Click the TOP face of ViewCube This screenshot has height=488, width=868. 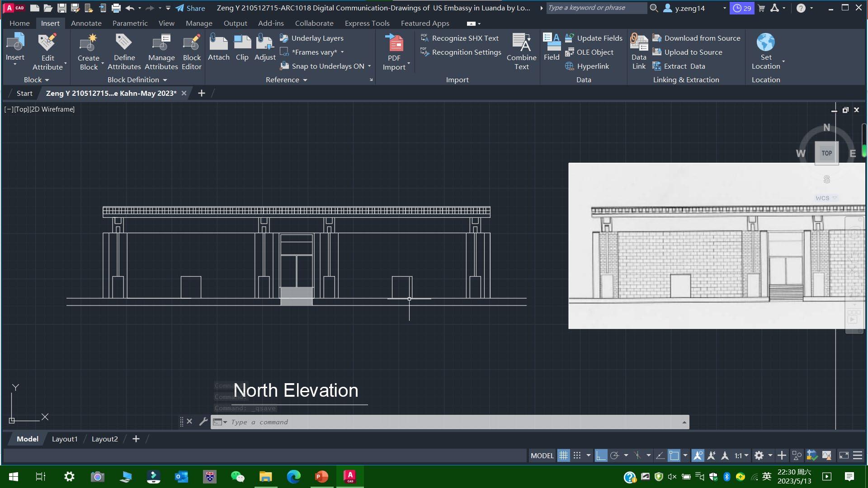(826, 153)
